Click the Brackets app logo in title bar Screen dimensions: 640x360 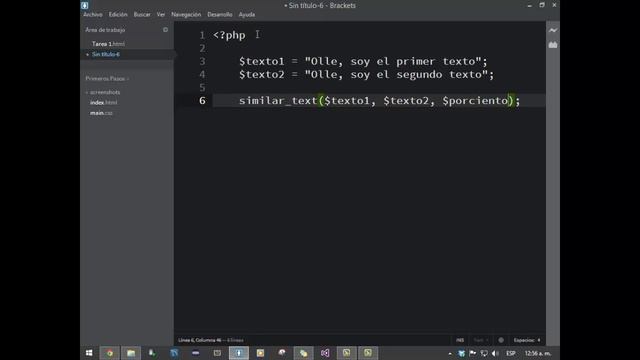(84, 5)
